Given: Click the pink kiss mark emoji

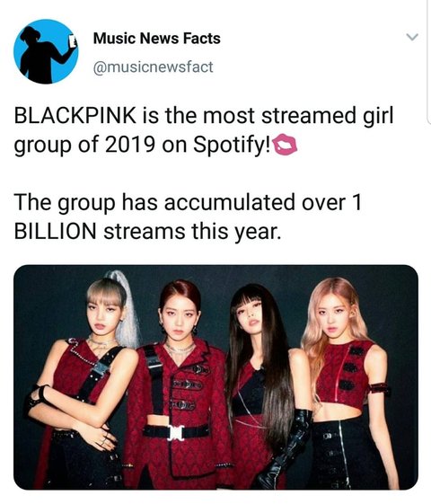Looking at the screenshot, I should point(285,146).
